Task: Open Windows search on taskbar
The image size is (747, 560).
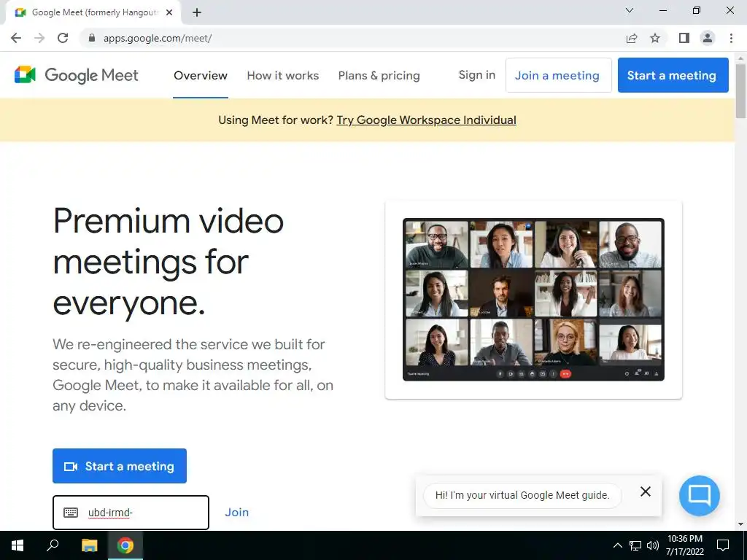Action: pos(53,545)
